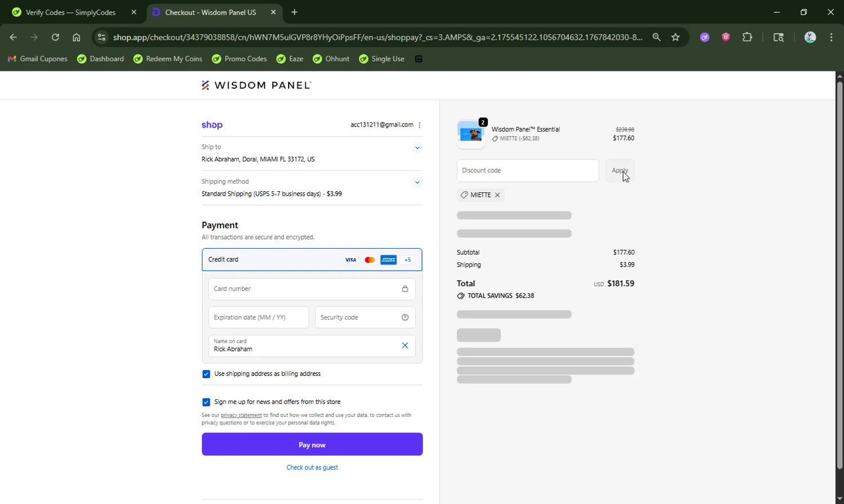844x504 pixels.
Task: Click the Shop logo
Action: pyautogui.click(x=212, y=125)
